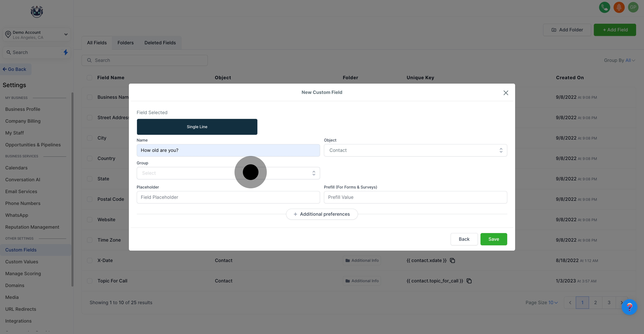Switch to the Folders tab

tap(126, 43)
